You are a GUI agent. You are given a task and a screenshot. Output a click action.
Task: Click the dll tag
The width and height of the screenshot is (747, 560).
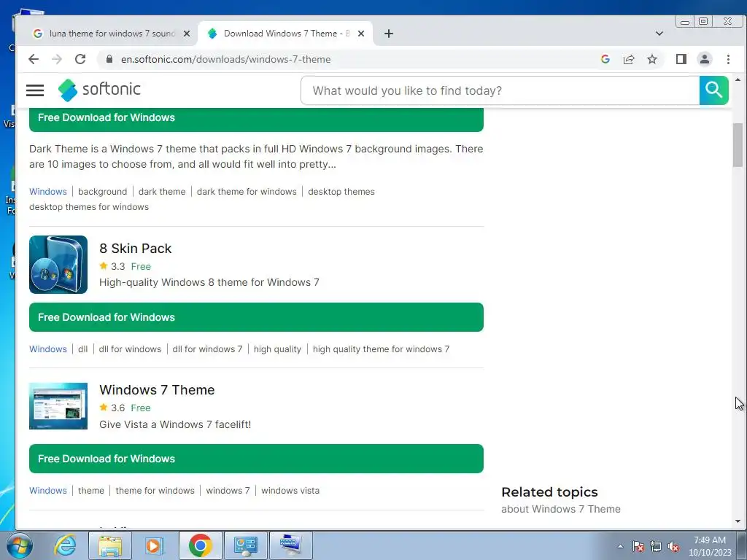point(83,349)
